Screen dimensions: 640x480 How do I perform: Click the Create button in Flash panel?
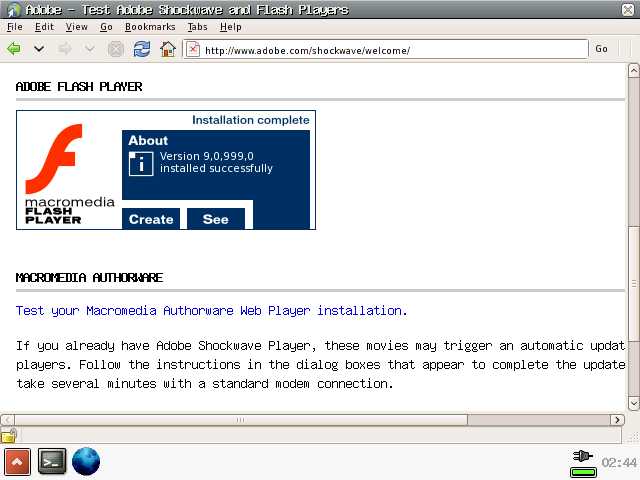click(x=151, y=219)
